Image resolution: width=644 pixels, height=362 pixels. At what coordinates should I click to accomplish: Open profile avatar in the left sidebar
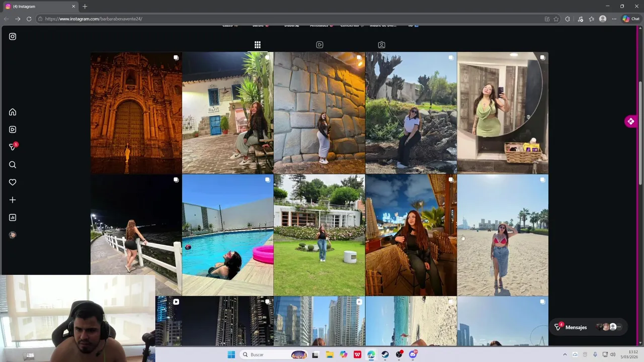coord(13,235)
